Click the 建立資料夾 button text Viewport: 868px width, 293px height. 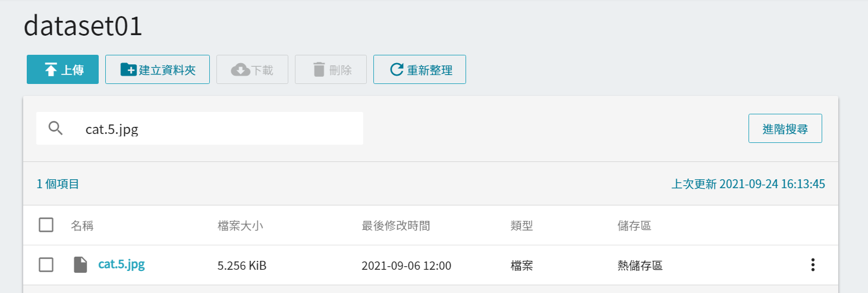167,70
